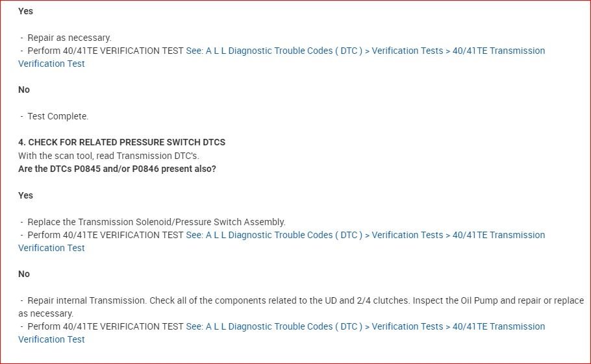Open verification test link below internal transmission repair
Viewport: 591px width, 364px height.
click(365, 326)
